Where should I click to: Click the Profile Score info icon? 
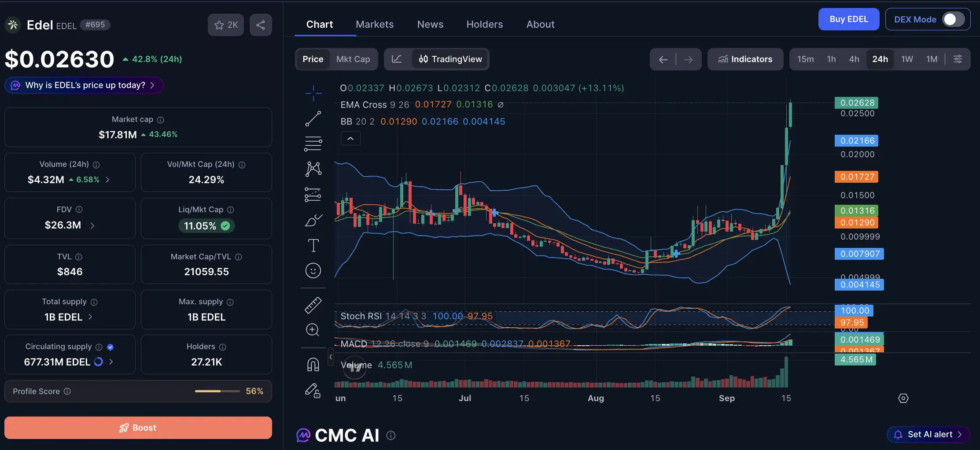click(67, 391)
